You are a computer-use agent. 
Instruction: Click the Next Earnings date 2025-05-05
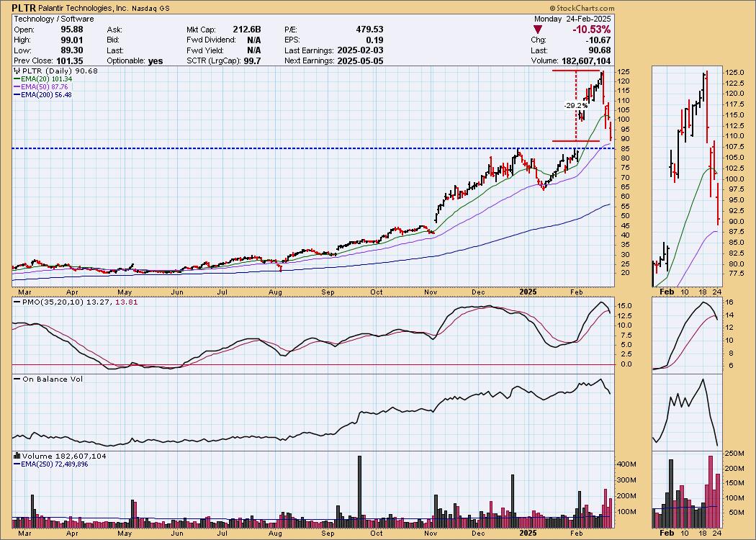[x=360, y=60]
